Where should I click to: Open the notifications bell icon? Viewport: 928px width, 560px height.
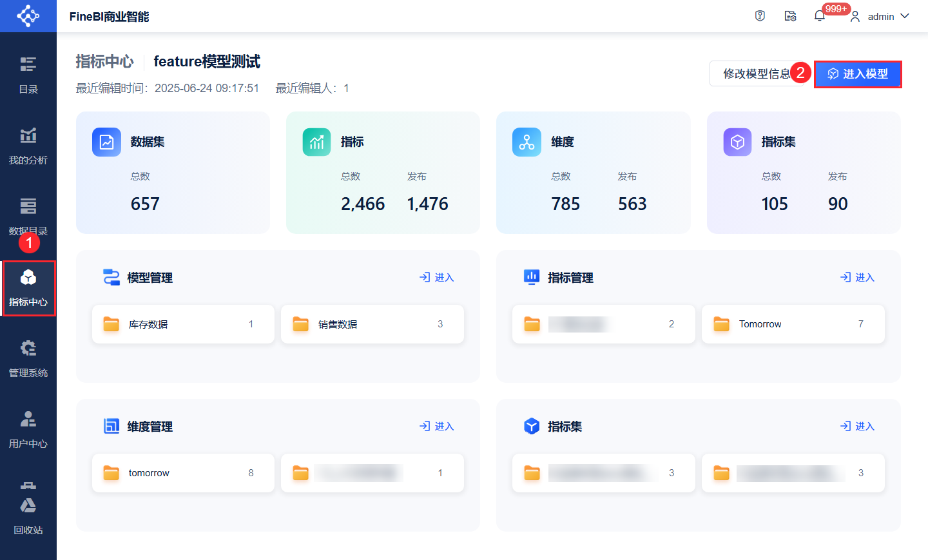point(820,16)
